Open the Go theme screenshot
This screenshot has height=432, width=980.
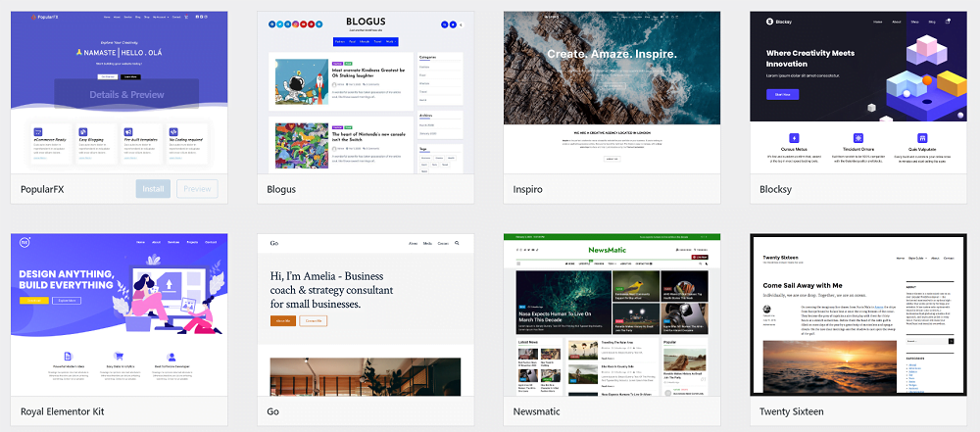[366, 315]
